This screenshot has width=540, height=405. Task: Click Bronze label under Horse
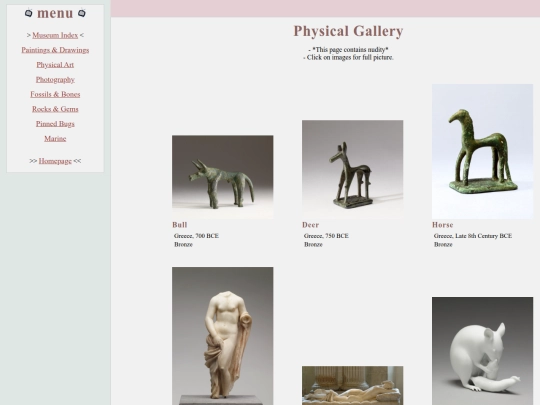443,245
